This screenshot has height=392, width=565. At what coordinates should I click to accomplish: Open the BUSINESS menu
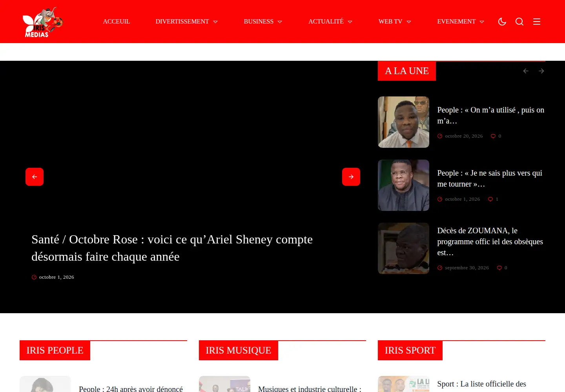[259, 22]
